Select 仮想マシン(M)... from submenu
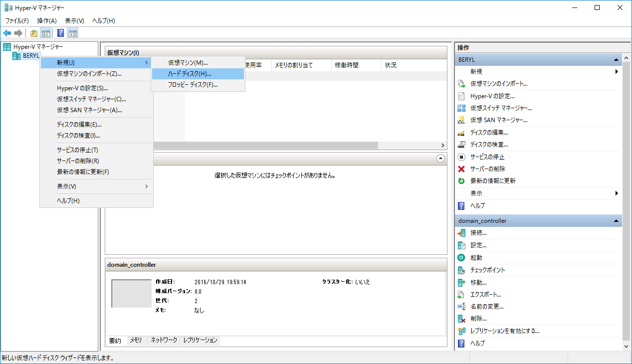 [198, 63]
